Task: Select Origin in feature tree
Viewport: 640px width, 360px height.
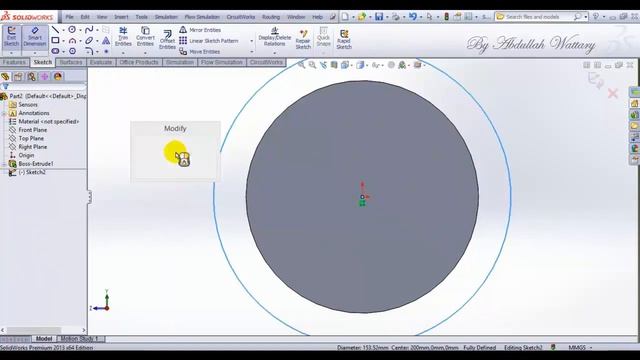Action: coord(26,155)
